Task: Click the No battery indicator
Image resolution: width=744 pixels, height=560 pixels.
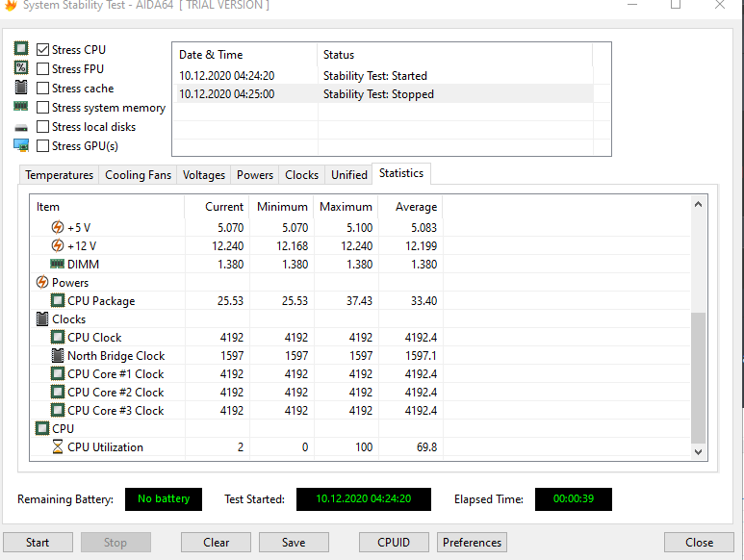Action: click(x=164, y=498)
